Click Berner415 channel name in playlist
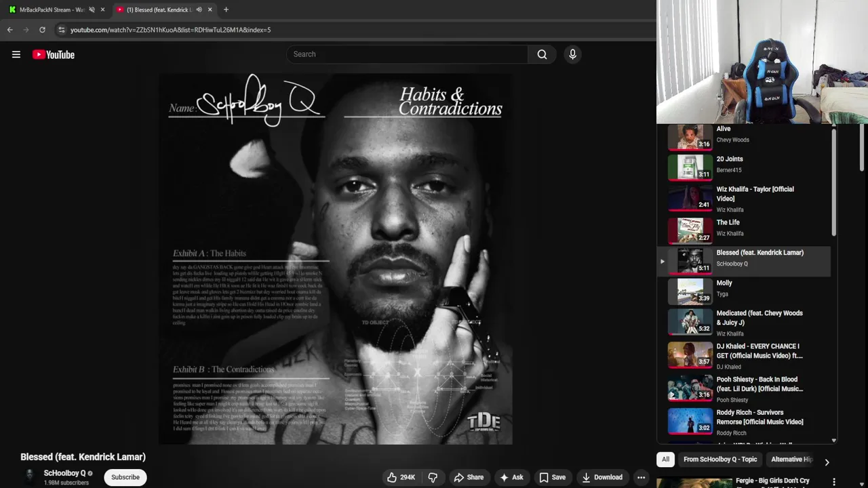868x488 pixels. click(729, 170)
